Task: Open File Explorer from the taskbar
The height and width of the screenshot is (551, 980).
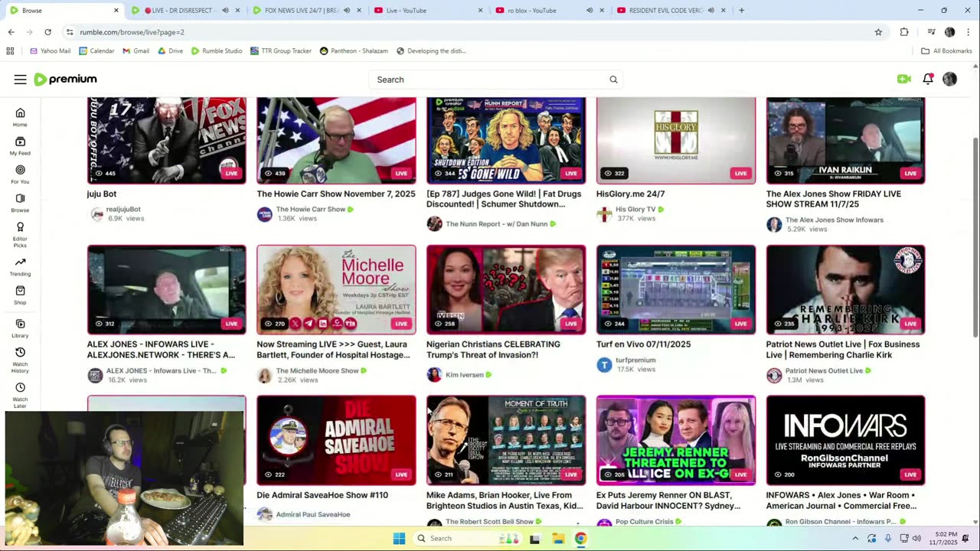Action: coord(558,539)
